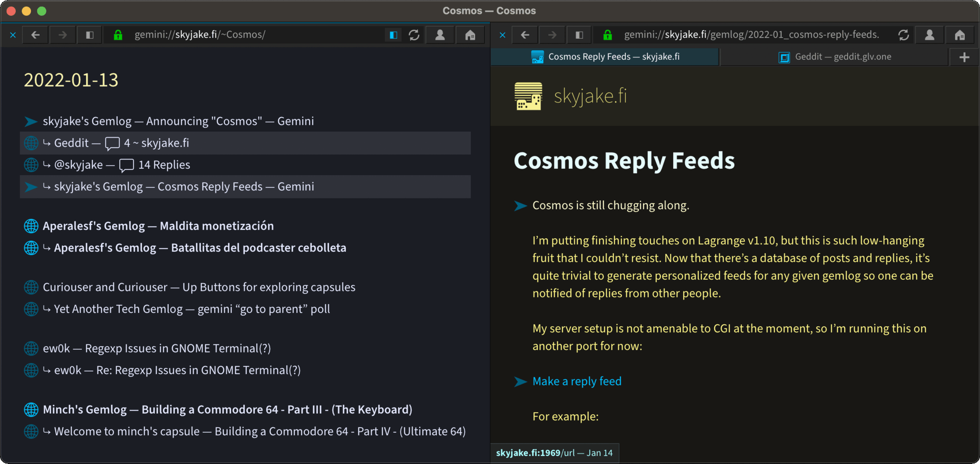Viewport: 980px width, 464px height.
Task: Click comment bubble icon in Geddit row
Action: (112, 144)
